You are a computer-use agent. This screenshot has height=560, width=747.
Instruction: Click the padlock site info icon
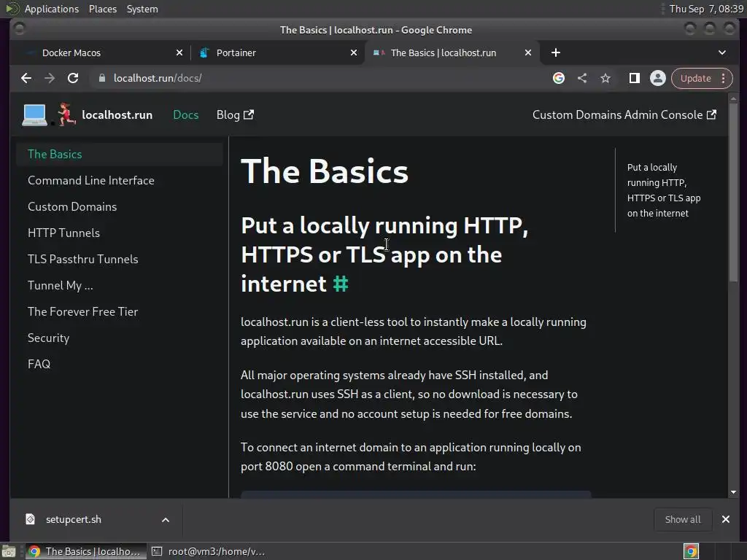tap(101, 78)
